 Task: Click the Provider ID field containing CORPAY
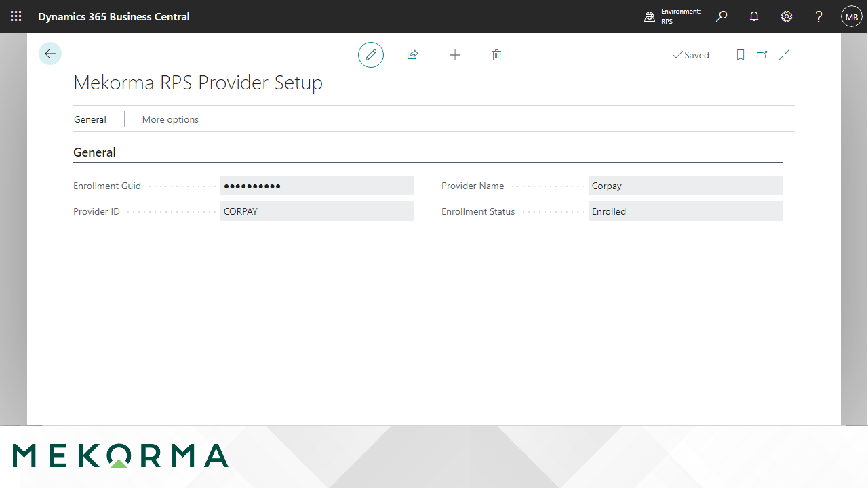pyautogui.click(x=317, y=211)
